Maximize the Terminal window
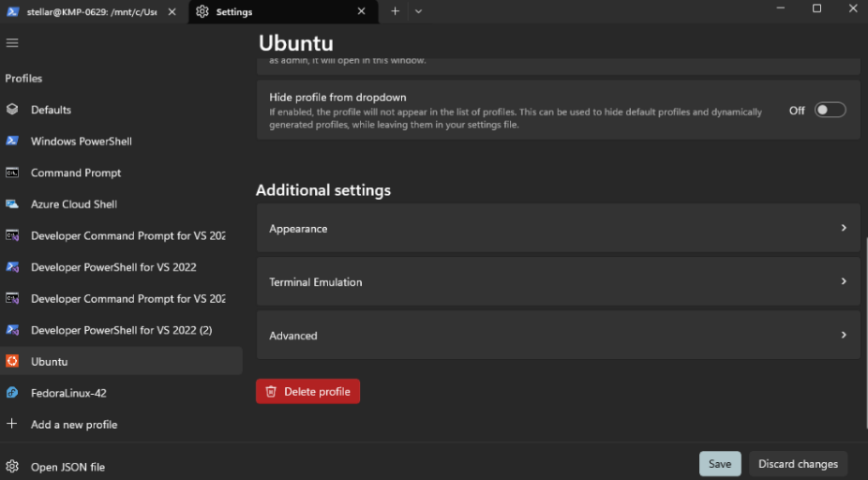868x480 pixels. 816,8
